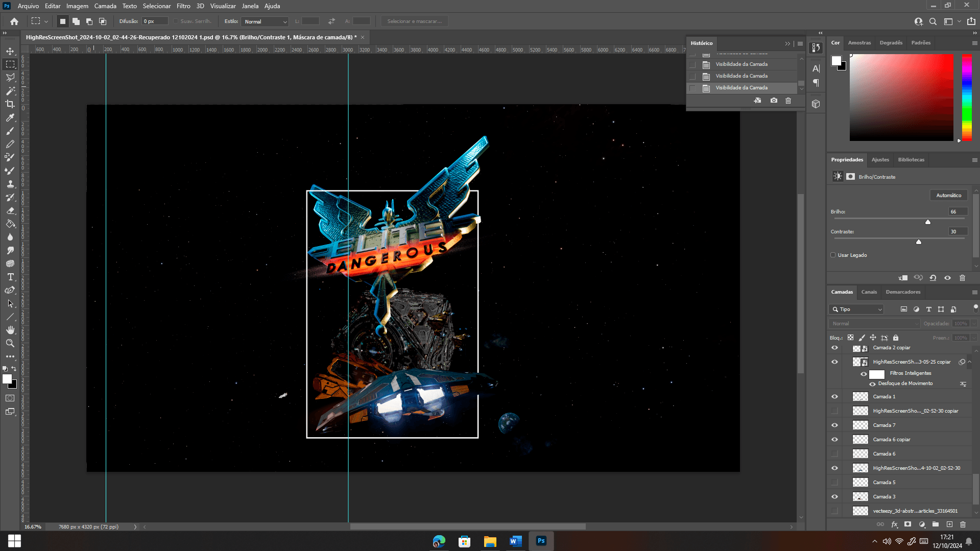Open the Filtro menu

click(x=183, y=6)
